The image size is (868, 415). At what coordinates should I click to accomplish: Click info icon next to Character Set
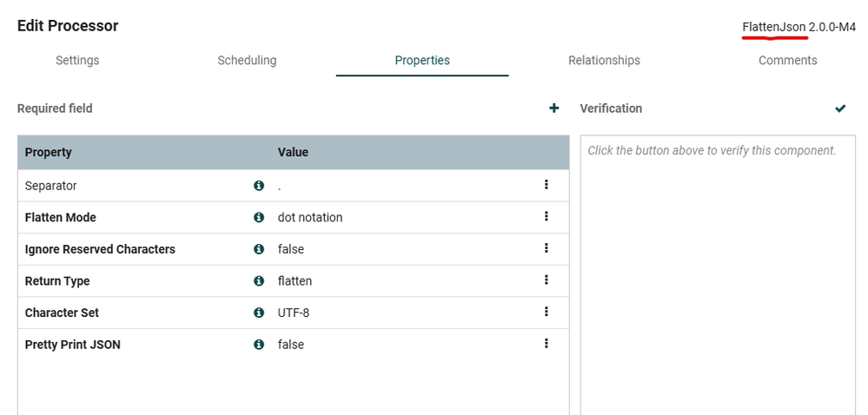click(258, 313)
